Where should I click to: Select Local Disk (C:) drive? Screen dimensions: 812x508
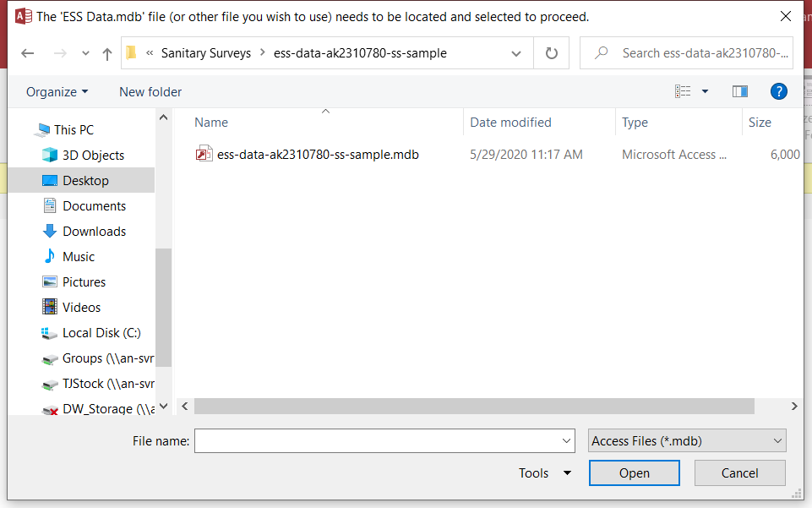[x=101, y=333]
